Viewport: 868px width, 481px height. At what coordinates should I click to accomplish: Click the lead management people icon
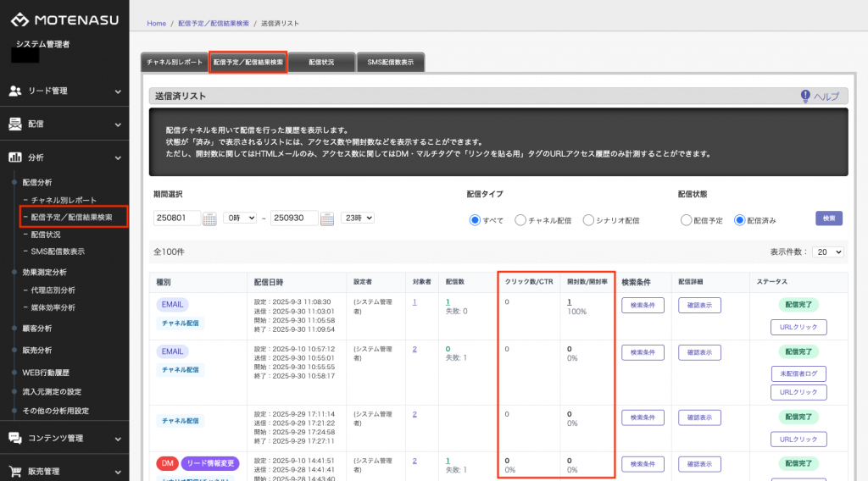point(15,91)
